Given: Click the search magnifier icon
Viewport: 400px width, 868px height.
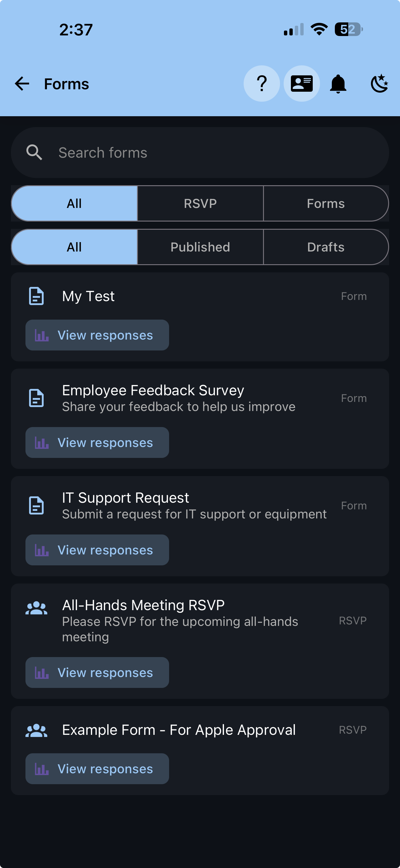Looking at the screenshot, I should 35,153.
